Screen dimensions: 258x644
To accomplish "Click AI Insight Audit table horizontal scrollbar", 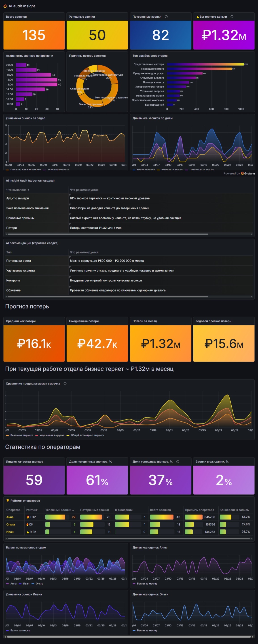I will (x=108, y=234).
